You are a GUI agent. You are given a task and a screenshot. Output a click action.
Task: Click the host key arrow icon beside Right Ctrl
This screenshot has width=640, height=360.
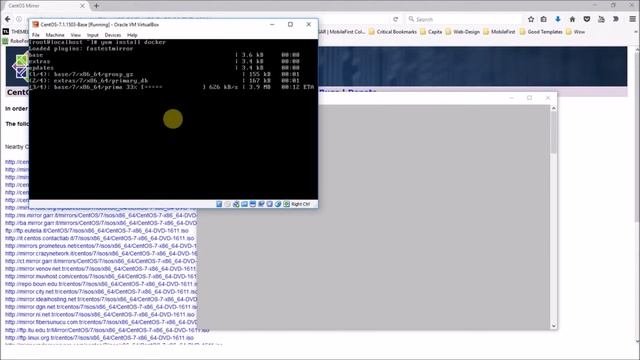[287, 204]
